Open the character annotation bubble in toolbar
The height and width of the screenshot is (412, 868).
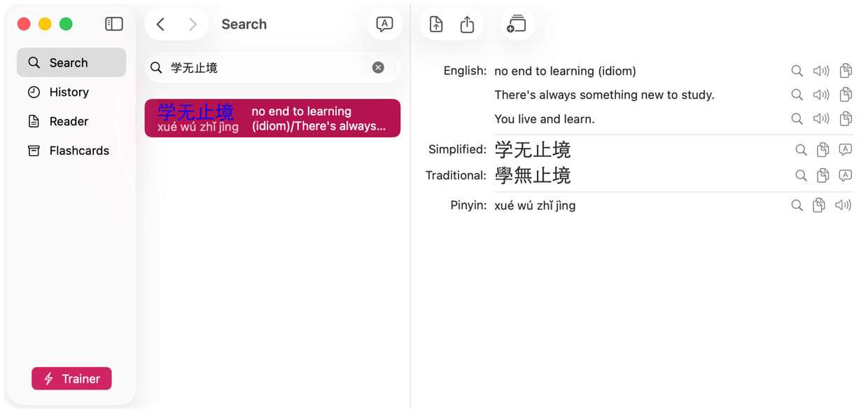click(384, 25)
